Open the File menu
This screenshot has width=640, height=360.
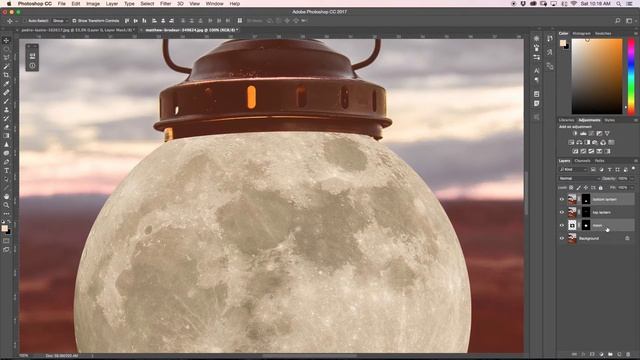[x=62, y=4]
